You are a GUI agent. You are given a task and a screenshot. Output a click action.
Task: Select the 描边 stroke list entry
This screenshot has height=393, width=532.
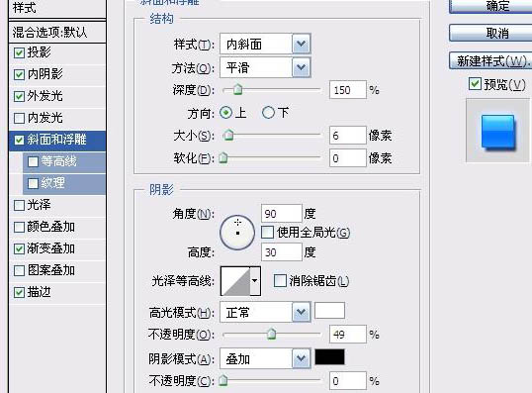point(39,292)
